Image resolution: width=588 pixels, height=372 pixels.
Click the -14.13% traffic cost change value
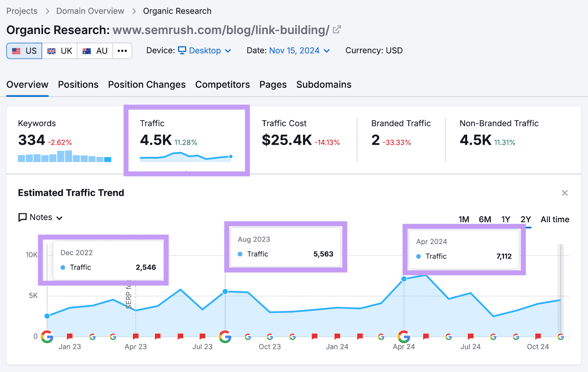click(x=327, y=142)
